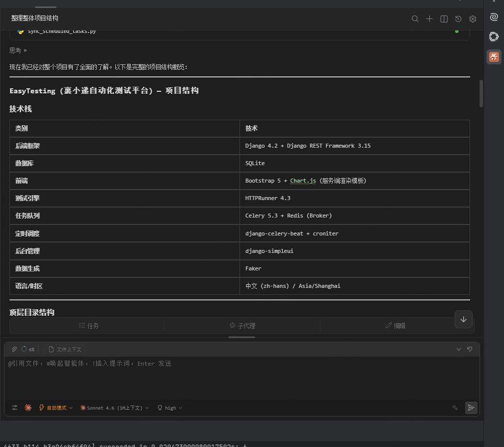
Task: Click the orange starburst icon below input
Action: pyautogui.click(x=28, y=408)
